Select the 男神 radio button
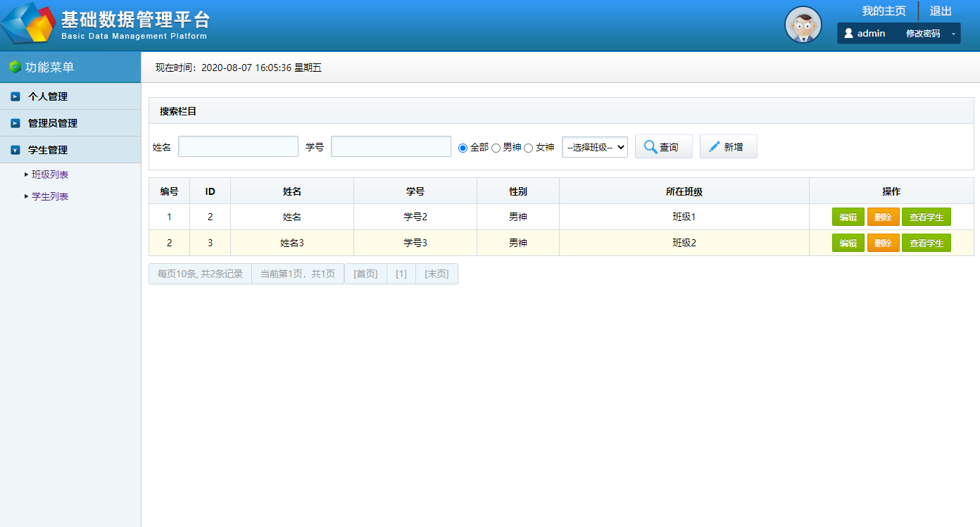This screenshot has width=980, height=527. (x=496, y=148)
